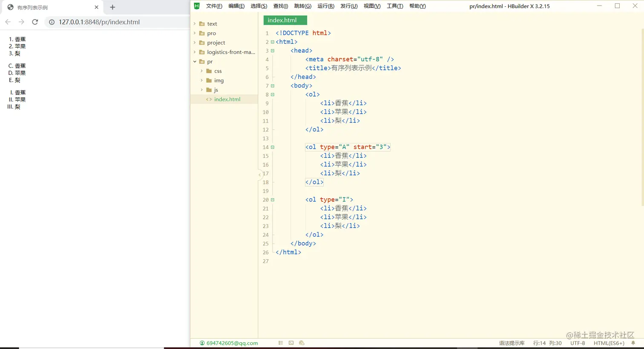Go back in browser history

8,22
